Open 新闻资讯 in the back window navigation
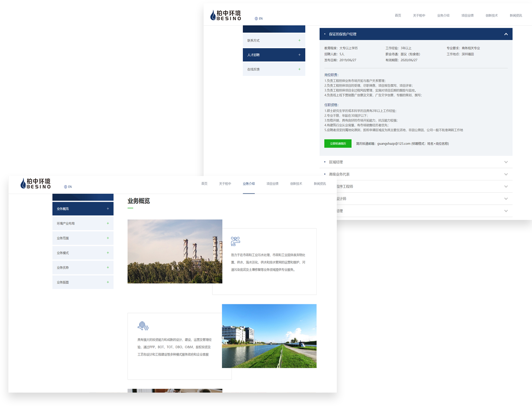 (516, 15)
